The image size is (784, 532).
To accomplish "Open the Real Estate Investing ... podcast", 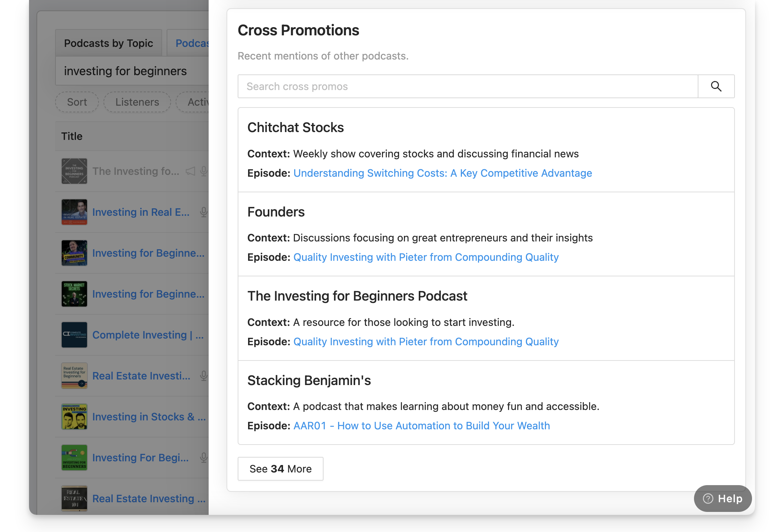I will click(x=149, y=499).
